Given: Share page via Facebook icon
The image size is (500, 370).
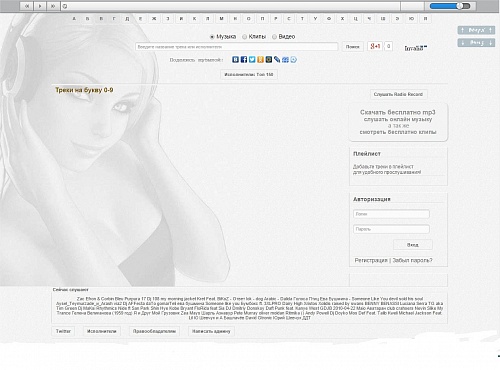Looking at the screenshot, I should (x=244, y=60).
